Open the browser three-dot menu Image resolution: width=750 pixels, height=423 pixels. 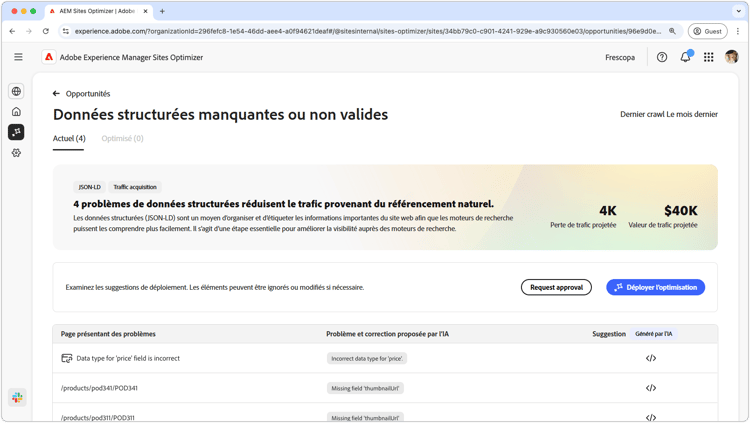point(738,31)
